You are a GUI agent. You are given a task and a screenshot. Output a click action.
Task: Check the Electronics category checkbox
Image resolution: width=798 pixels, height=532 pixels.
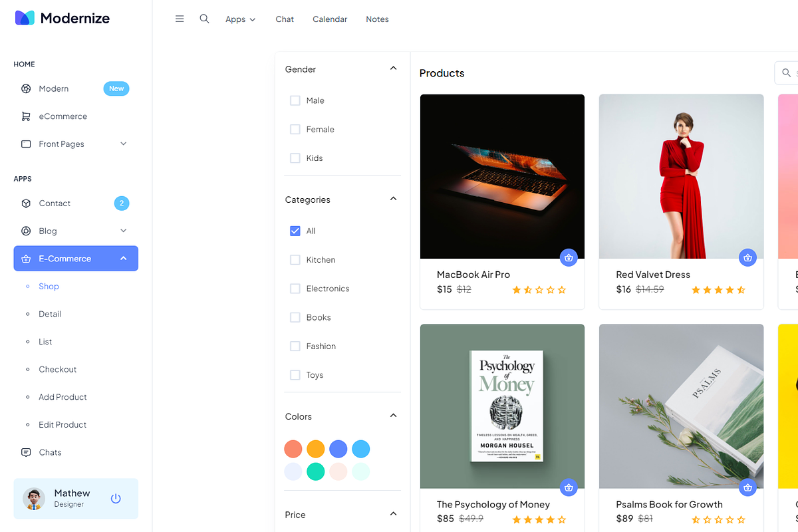tap(295, 289)
